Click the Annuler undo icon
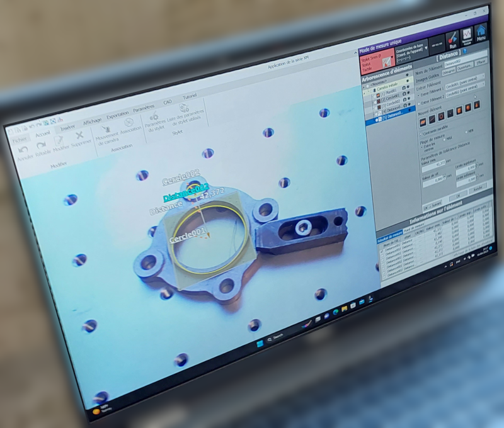The width and height of the screenshot is (504, 428). pos(23,150)
